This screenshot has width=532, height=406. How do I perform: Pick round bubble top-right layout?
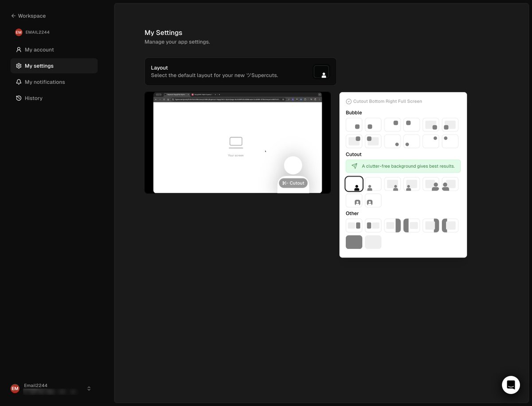431,141
